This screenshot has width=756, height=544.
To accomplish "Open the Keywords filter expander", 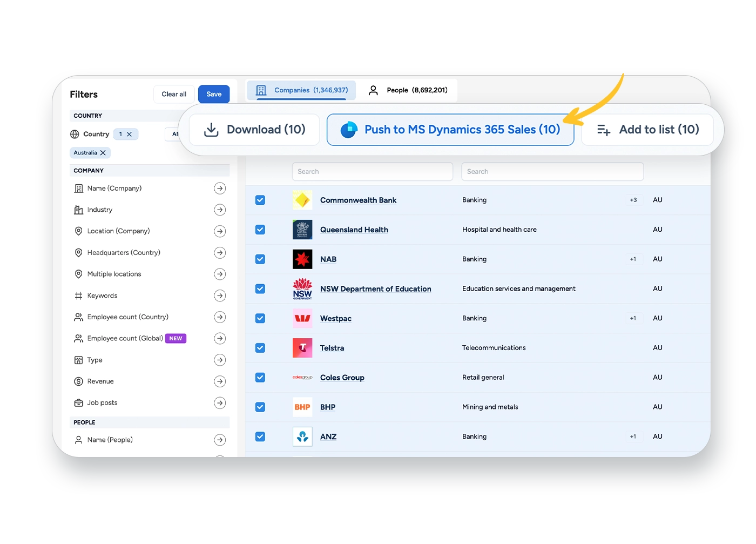I will [219, 295].
